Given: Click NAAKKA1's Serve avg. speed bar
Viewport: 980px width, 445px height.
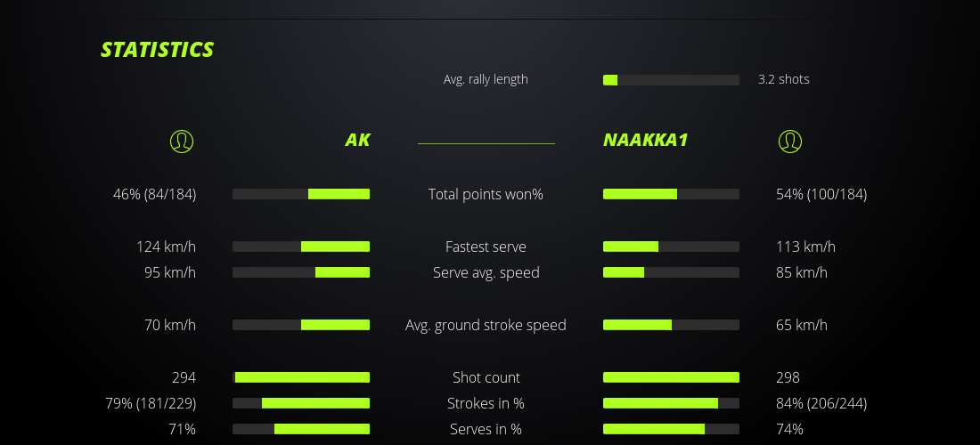Looking at the screenshot, I should click(x=671, y=272).
